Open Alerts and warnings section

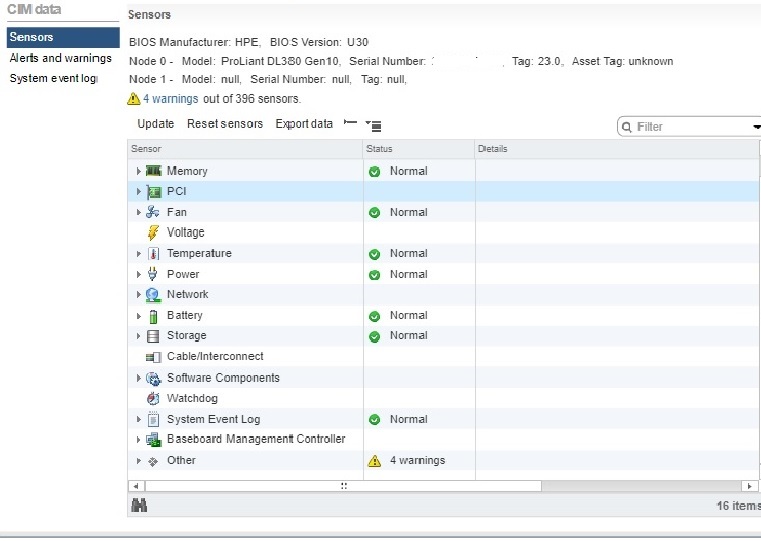[x=60, y=58]
